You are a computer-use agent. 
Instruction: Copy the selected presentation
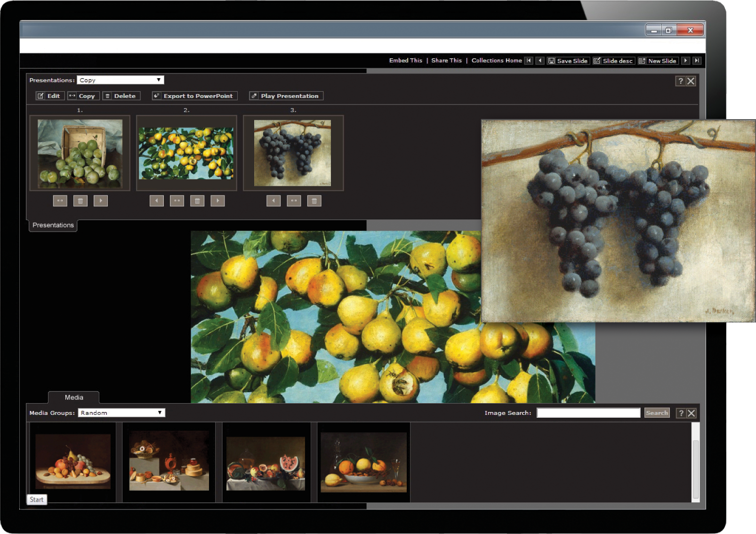[x=83, y=96]
